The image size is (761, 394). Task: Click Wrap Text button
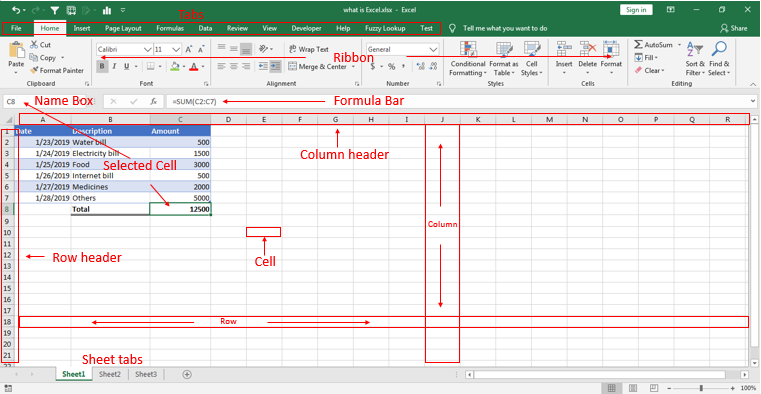(309, 49)
